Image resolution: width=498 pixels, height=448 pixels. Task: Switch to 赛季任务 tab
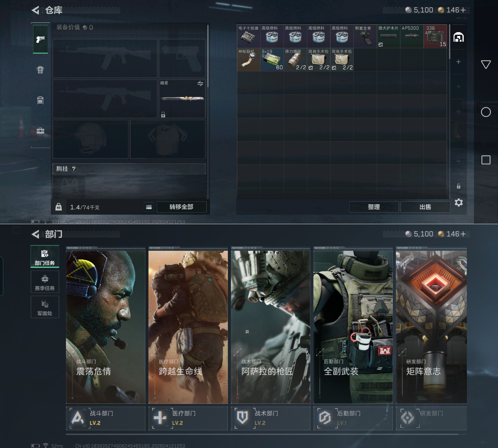pyautogui.click(x=45, y=282)
